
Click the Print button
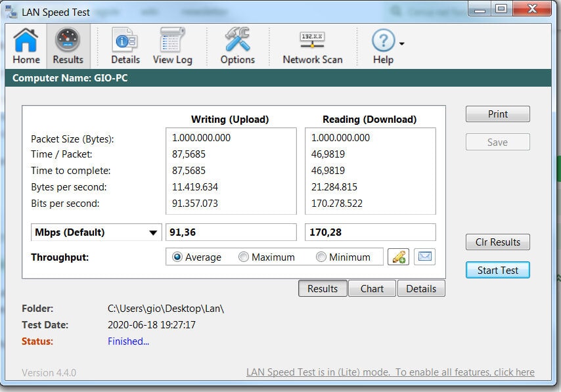click(498, 114)
